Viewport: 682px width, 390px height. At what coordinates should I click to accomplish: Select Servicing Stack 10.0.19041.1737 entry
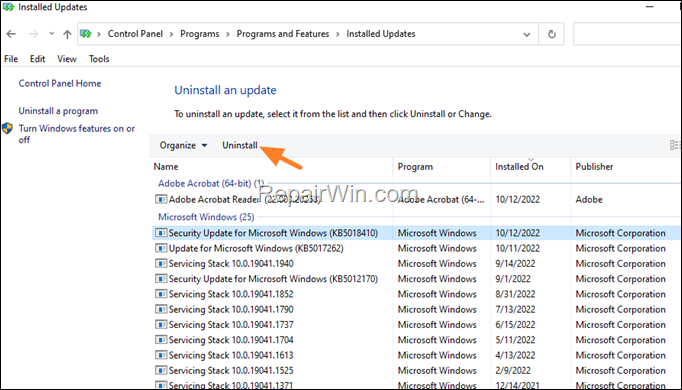(231, 324)
